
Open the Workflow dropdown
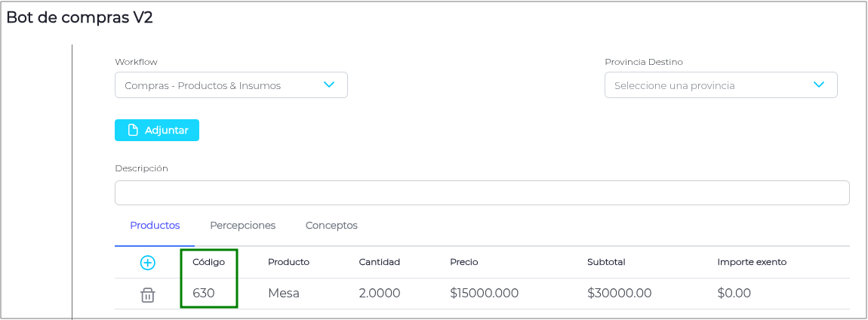coord(230,85)
